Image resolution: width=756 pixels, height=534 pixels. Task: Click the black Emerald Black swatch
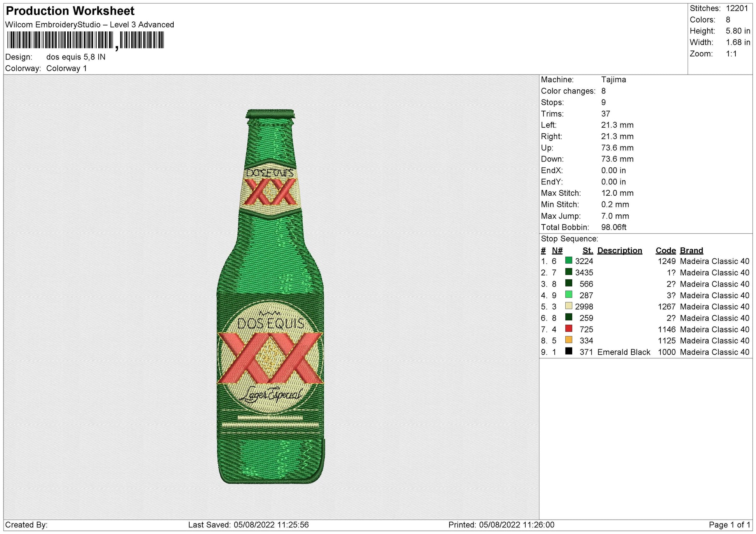569,351
